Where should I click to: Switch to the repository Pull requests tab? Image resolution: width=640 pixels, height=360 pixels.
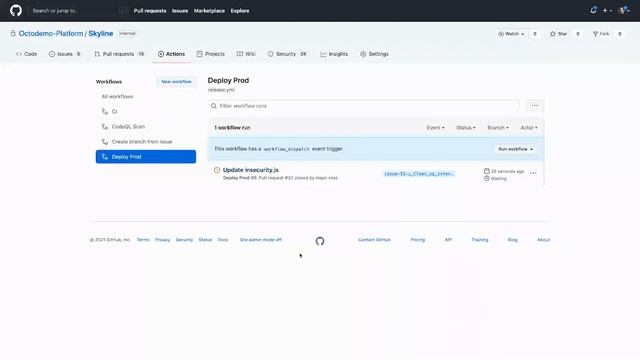click(119, 54)
